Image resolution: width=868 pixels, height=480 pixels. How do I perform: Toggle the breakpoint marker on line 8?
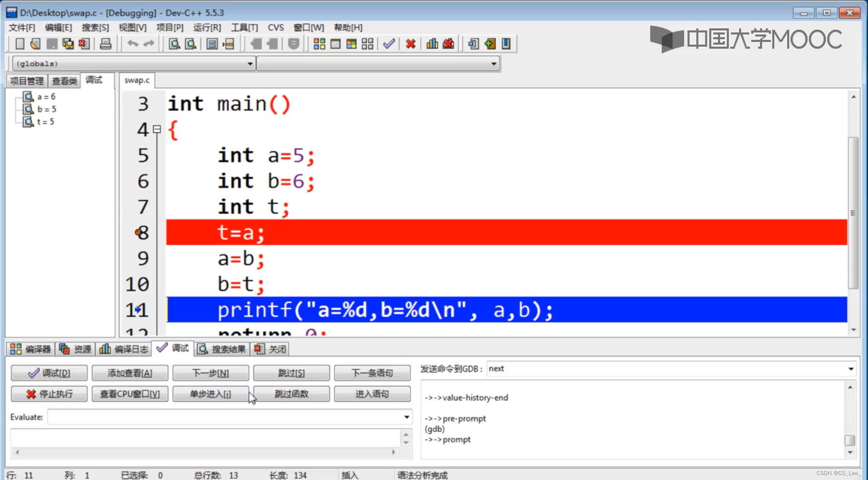[x=138, y=232]
